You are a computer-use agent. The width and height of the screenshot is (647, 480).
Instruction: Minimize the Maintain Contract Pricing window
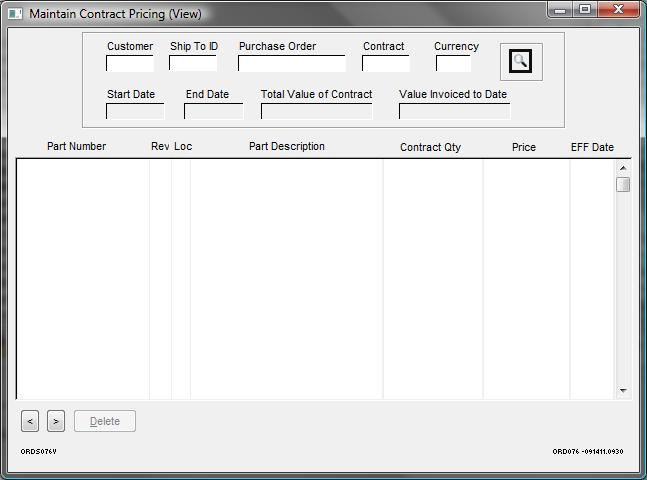coord(560,9)
